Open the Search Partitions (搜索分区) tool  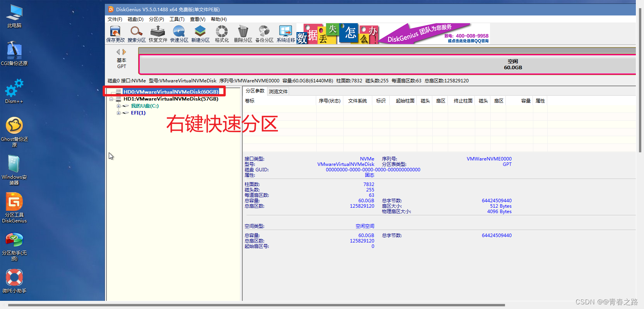point(137,34)
